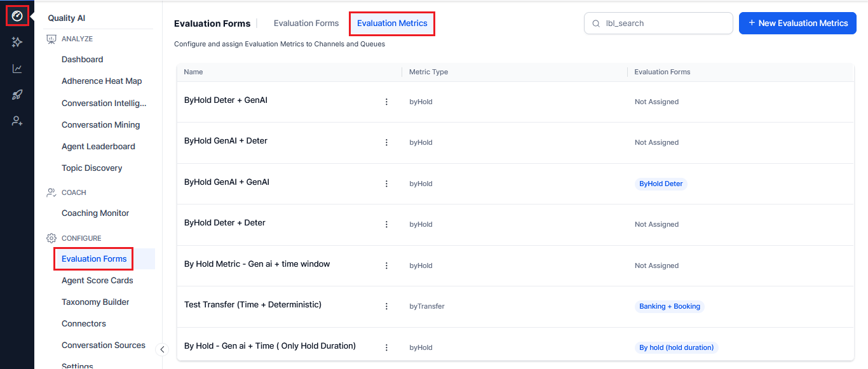The height and width of the screenshot is (369, 868).
Task: Select the analytics chart icon in left rail
Action: point(17,69)
